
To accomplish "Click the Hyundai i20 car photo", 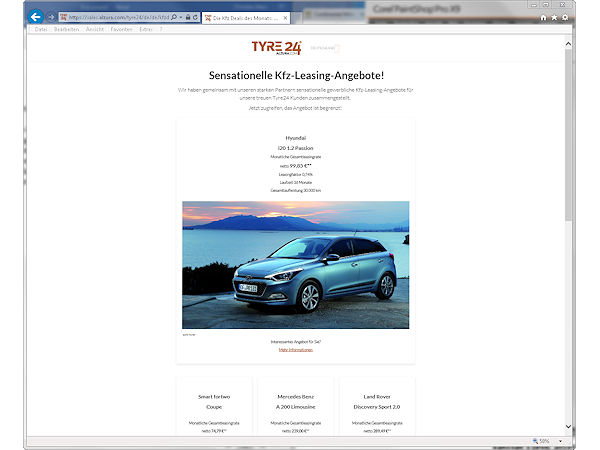I will click(295, 265).
